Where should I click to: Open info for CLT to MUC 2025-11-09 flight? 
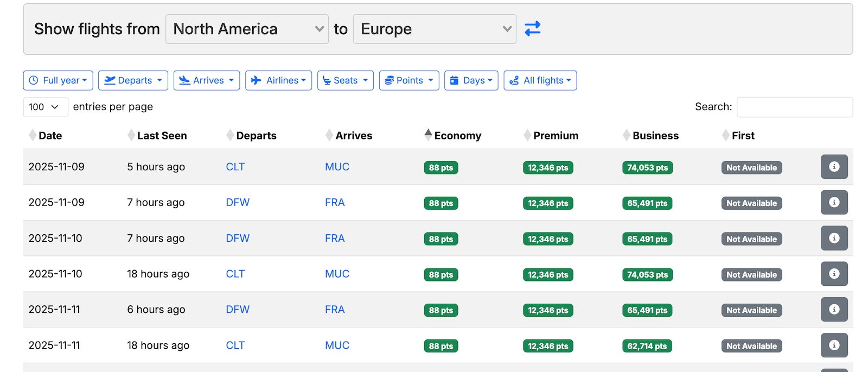[x=834, y=167]
